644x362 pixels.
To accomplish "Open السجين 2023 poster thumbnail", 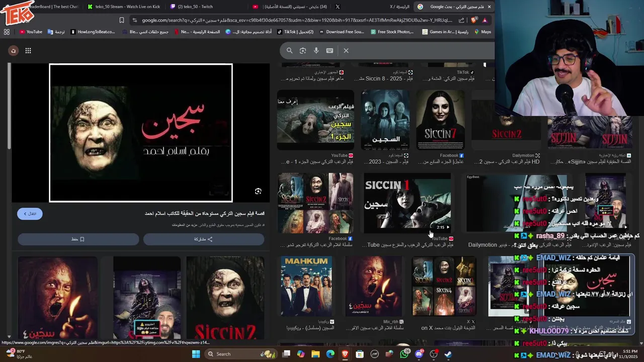I will 385,120.
